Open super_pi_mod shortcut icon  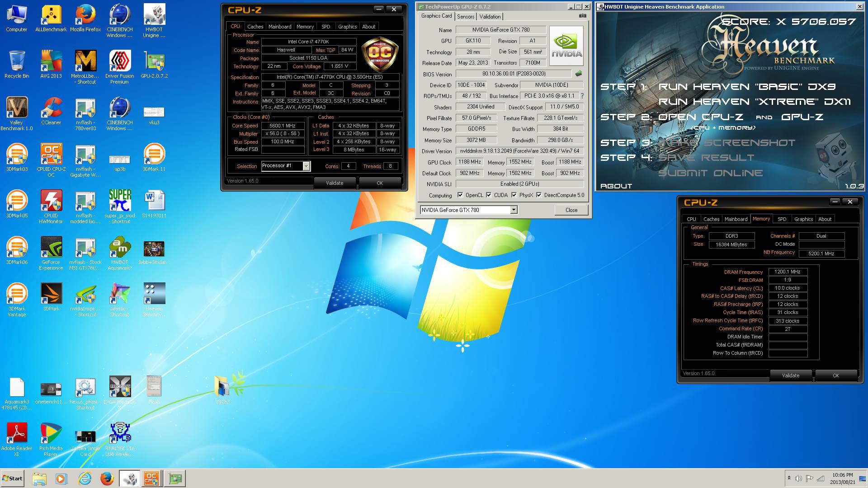(120, 207)
